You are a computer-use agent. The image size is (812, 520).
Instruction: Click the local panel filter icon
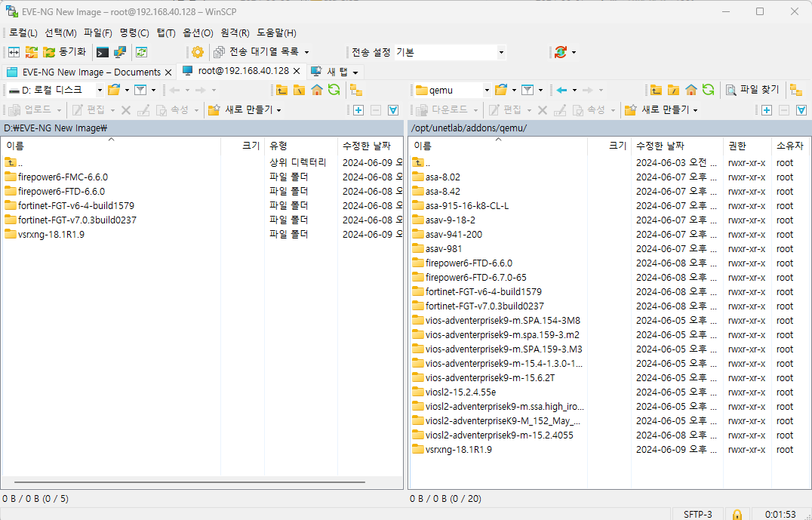[x=140, y=90]
